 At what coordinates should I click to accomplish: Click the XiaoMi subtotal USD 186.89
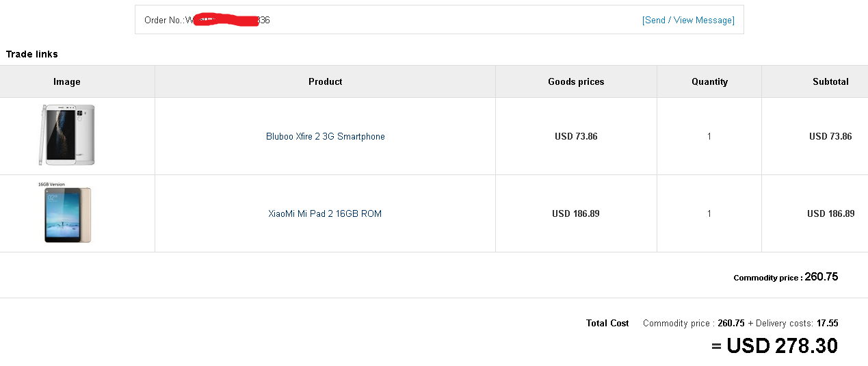coord(830,214)
